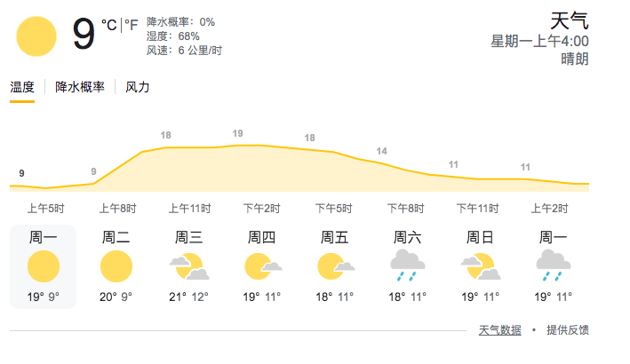Screen dimensions: 630x364
Task: Open the 天气数据 link
Action: pos(498,330)
